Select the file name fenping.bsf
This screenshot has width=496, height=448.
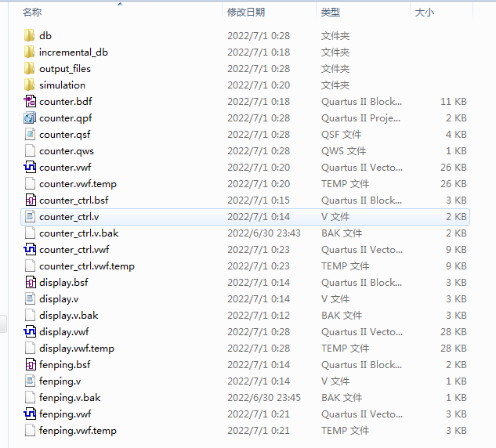[64, 365]
